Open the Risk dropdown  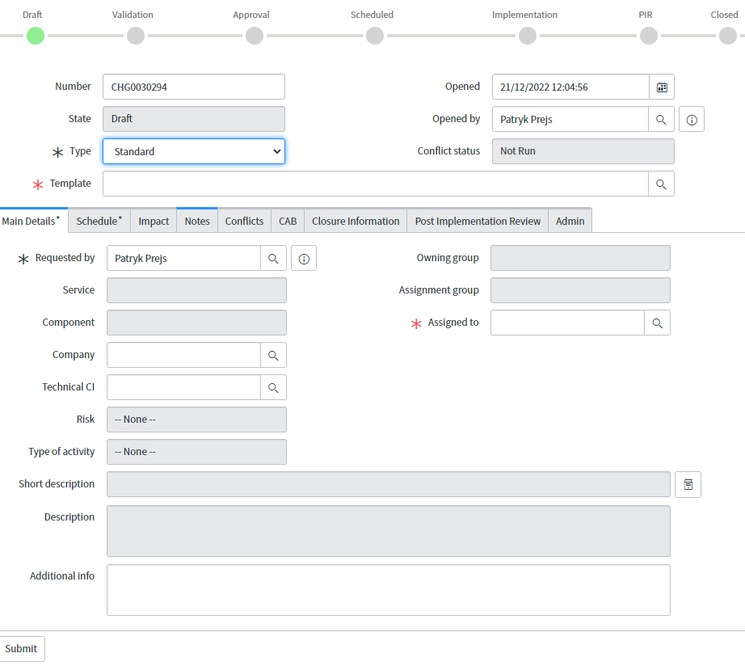pyautogui.click(x=197, y=420)
